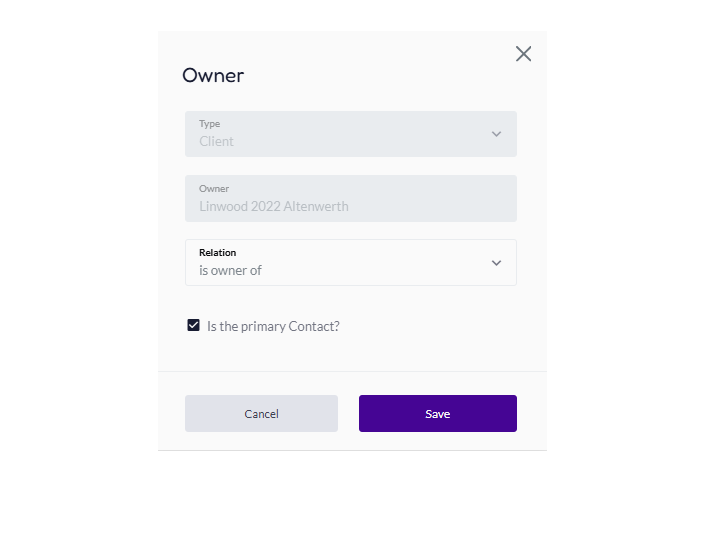Open the Type combo box

tap(351, 134)
